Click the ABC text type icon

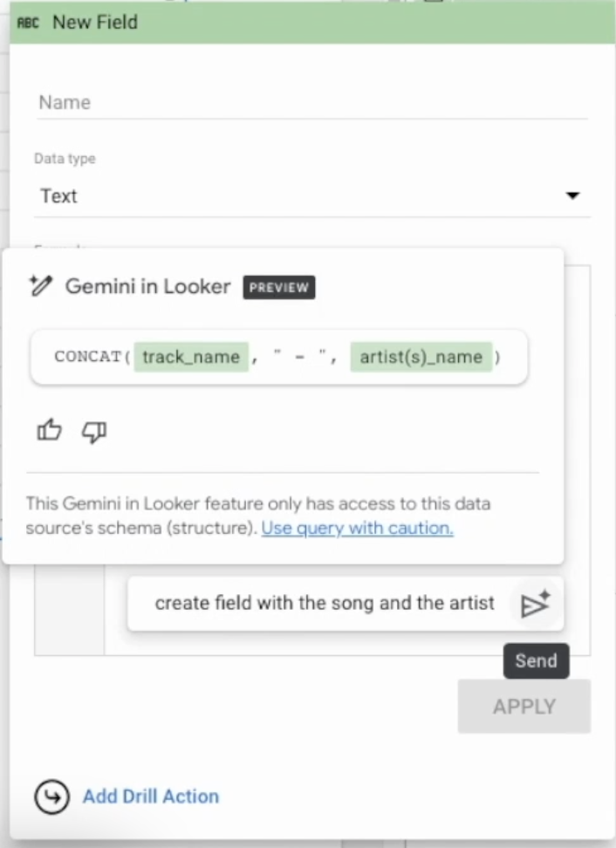click(x=28, y=23)
